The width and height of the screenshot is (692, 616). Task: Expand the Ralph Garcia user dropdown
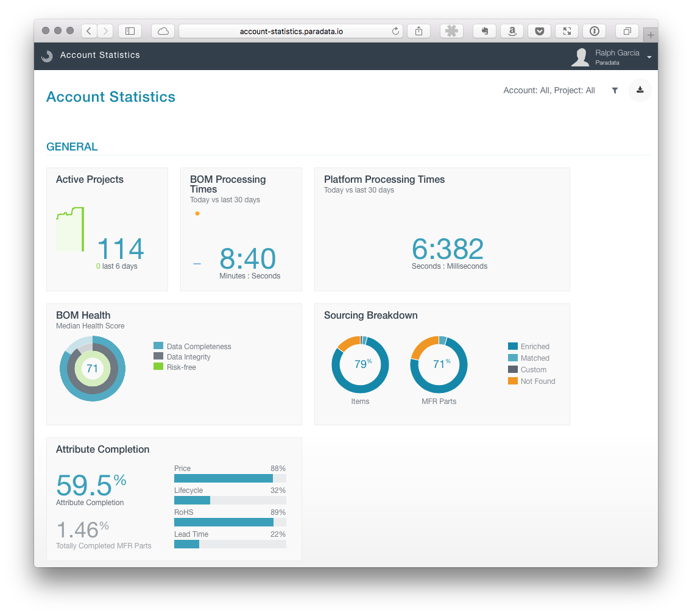649,57
